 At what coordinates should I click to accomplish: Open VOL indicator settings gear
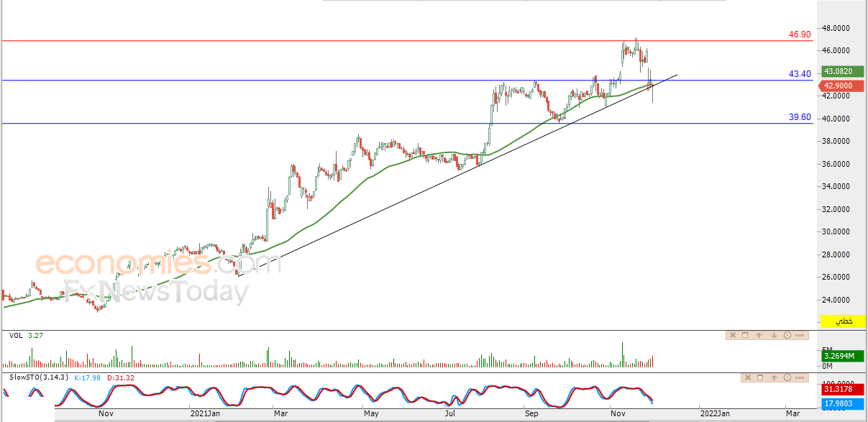[x=787, y=335]
